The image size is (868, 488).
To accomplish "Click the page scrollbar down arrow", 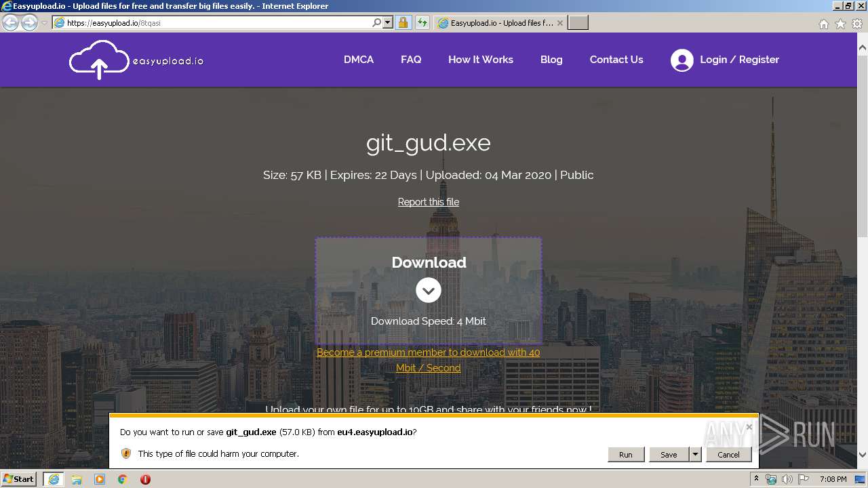I will (863, 455).
